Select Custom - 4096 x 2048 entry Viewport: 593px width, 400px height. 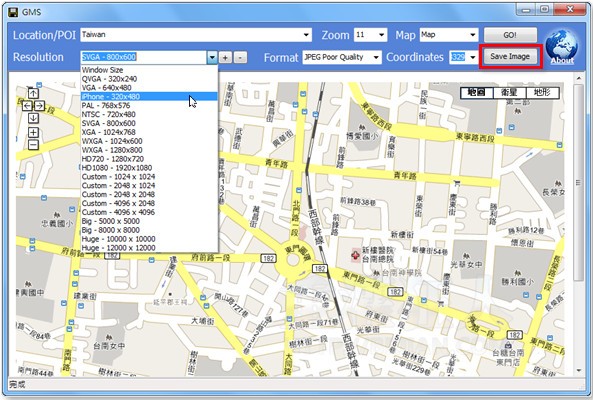pos(149,203)
